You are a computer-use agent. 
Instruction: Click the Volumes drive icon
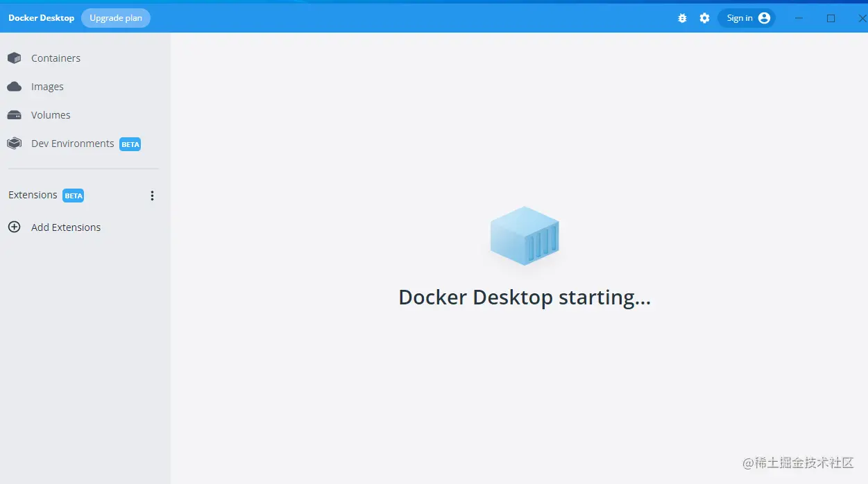click(14, 115)
